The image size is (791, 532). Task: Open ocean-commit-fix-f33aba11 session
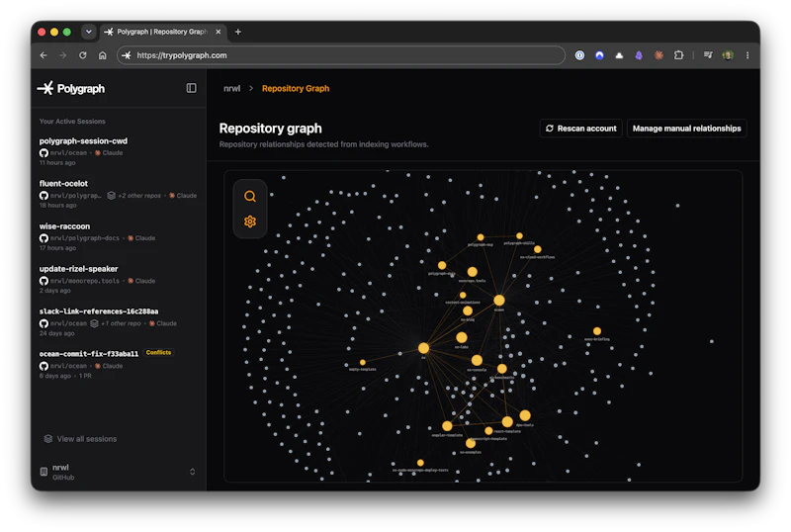(x=118, y=365)
